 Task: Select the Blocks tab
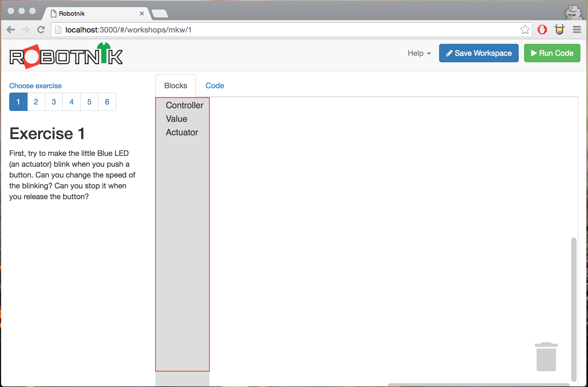[176, 86]
